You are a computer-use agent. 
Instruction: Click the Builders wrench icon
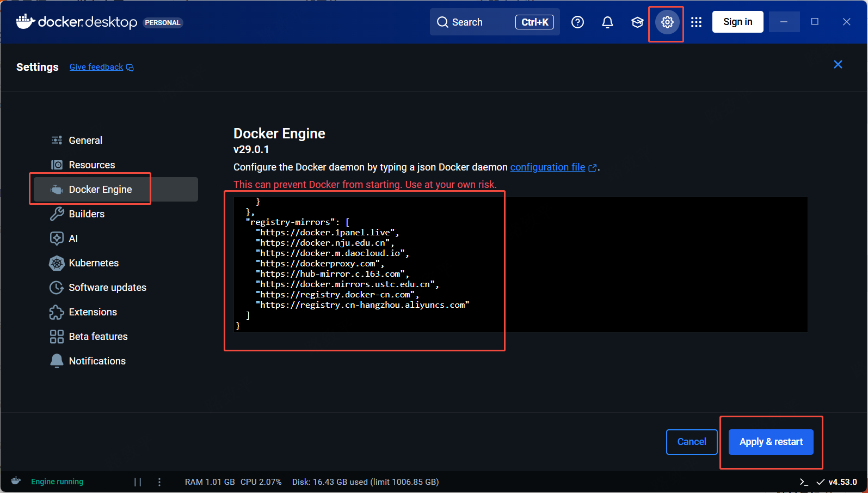[x=57, y=214]
